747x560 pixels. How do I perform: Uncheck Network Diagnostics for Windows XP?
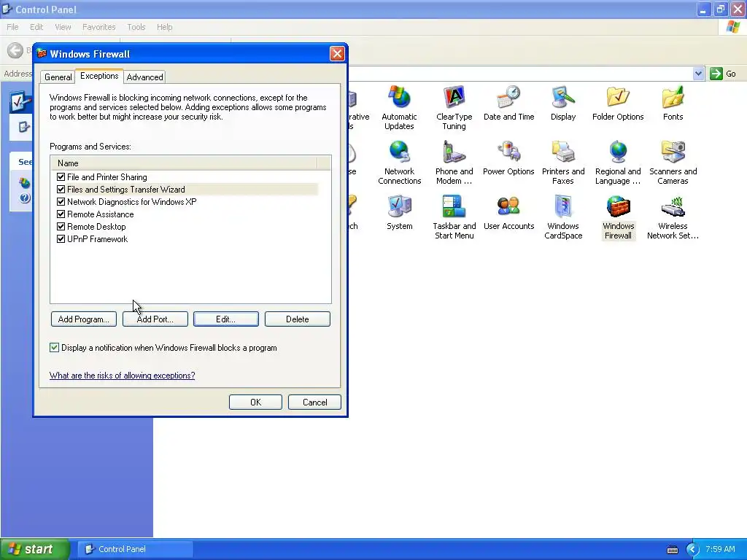61,202
